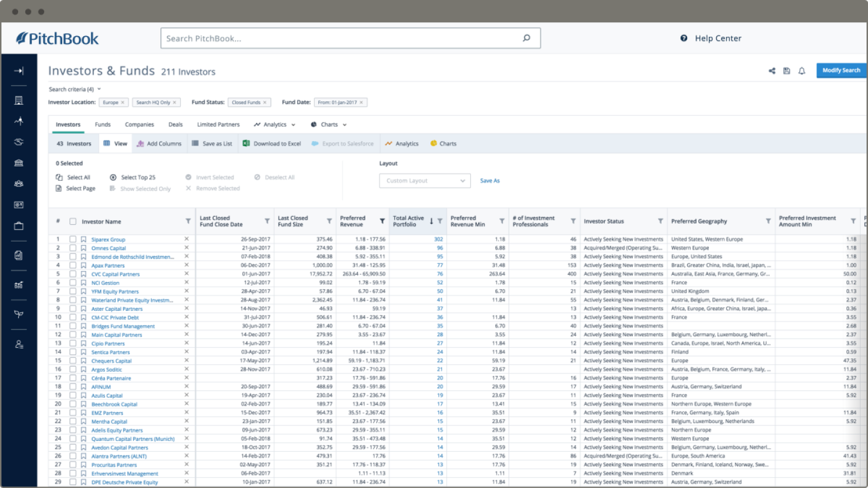
Task: Click the PitchBook logo
Action: point(58,39)
